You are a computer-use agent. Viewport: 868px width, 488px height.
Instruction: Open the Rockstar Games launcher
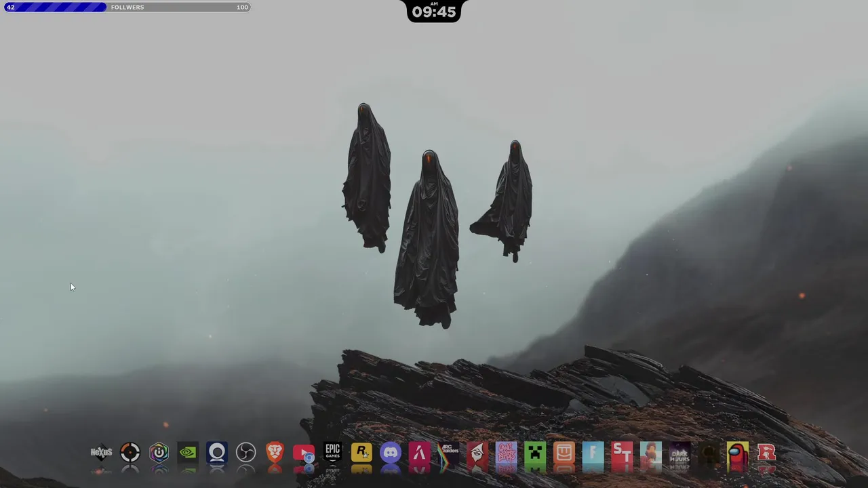(361, 452)
